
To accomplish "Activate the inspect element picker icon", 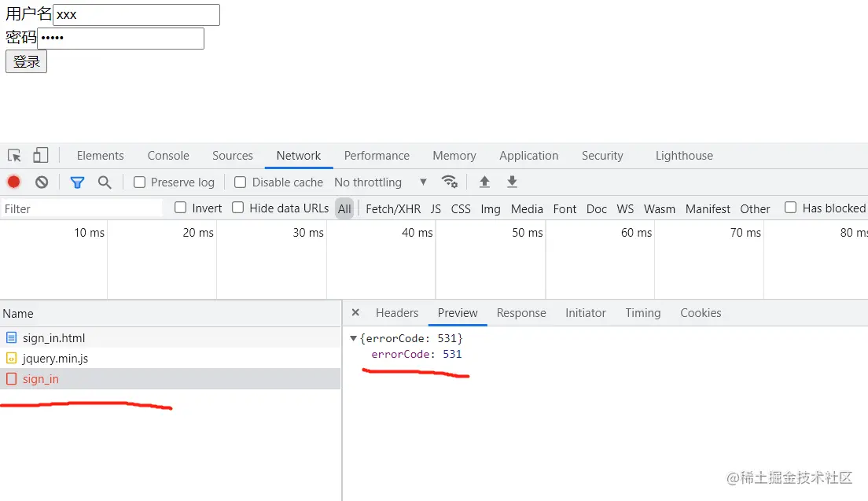I will pyautogui.click(x=14, y=156).
